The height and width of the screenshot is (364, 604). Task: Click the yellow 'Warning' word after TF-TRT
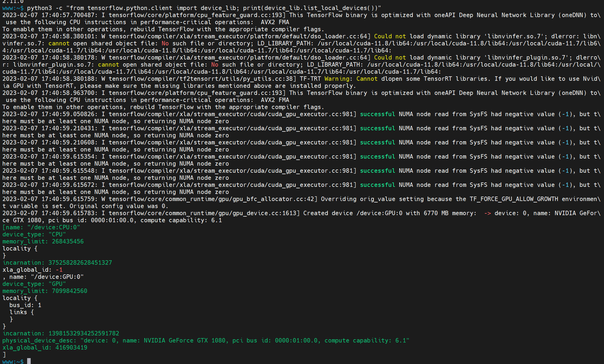[337, 79]
